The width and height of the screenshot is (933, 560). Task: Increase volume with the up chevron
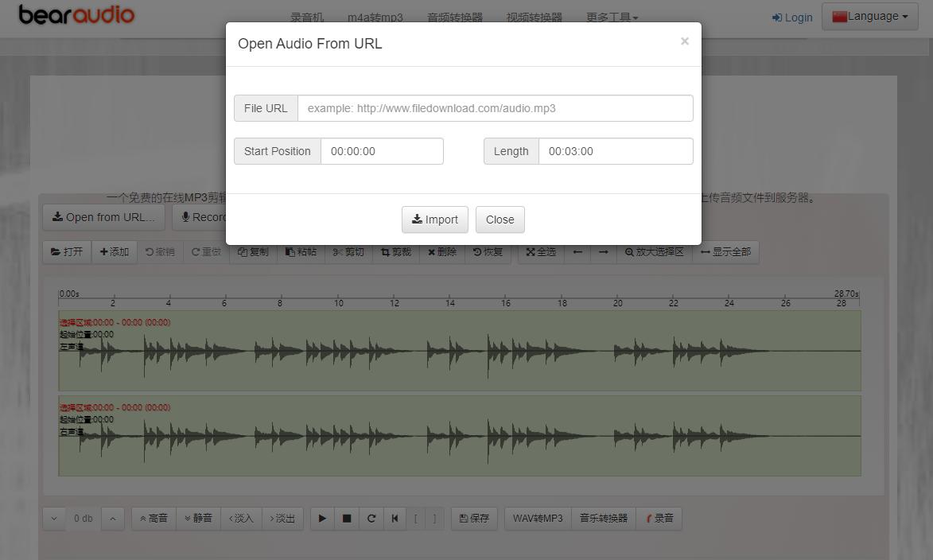113,519
